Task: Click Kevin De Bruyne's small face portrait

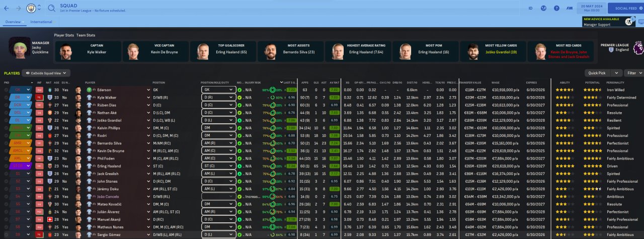Action: point(78,150)
